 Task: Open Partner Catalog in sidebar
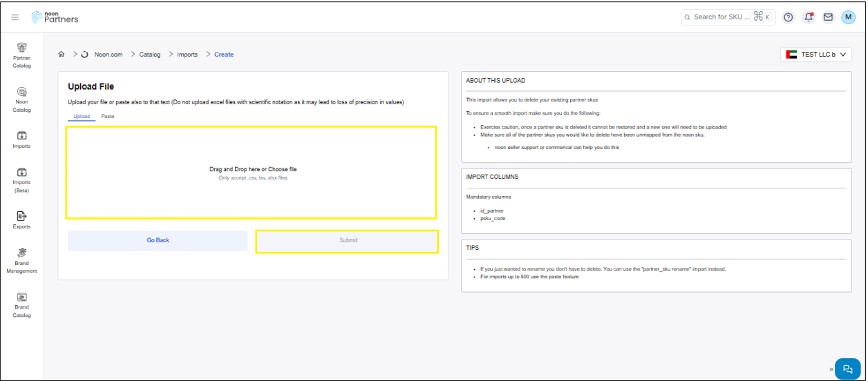click(21, 55)
